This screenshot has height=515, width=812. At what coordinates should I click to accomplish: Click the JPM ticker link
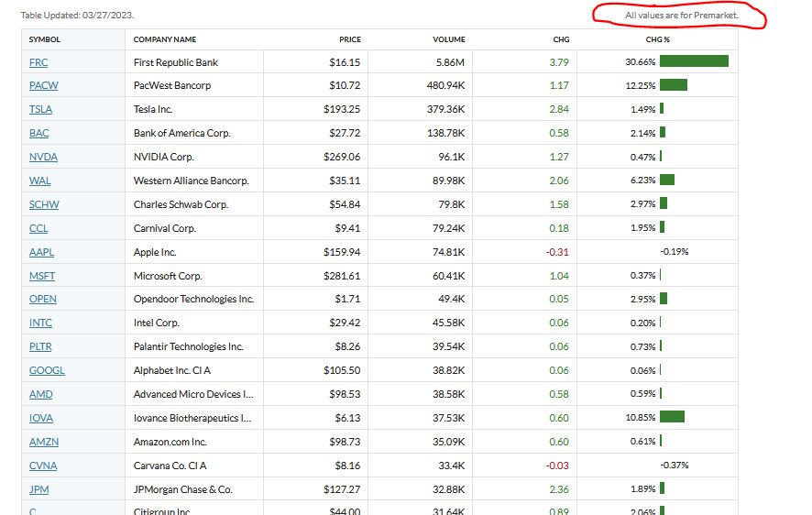38,489
